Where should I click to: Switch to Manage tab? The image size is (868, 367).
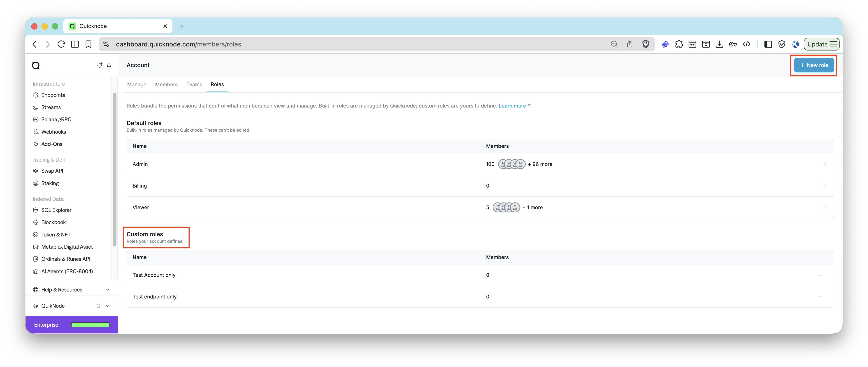[137, 85]
